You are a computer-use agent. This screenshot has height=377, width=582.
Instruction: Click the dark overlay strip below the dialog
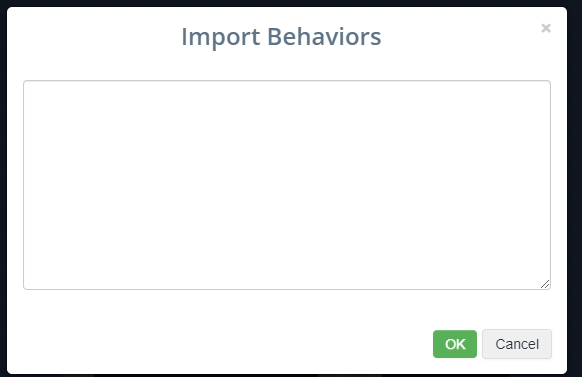291,376
